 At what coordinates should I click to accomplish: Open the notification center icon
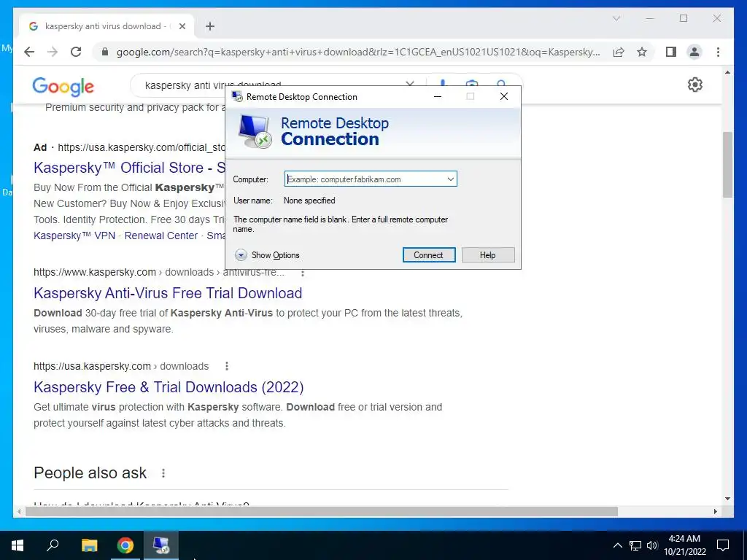pos(723,545)
